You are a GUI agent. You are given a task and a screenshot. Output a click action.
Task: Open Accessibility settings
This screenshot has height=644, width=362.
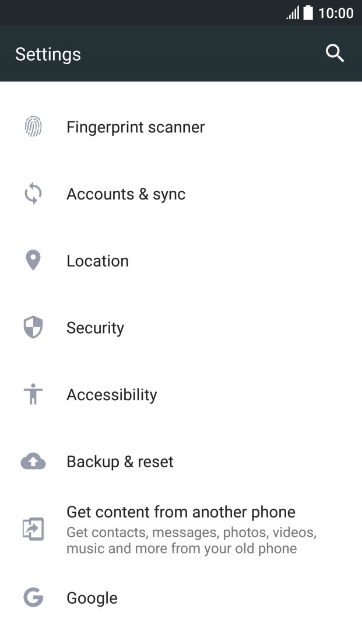[x=112, y=395]
